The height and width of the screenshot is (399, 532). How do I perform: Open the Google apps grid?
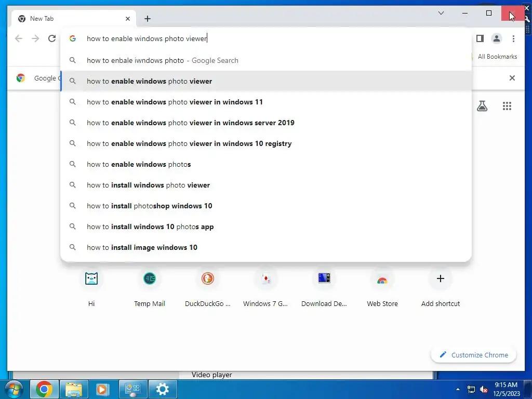[x=507, y=106]
